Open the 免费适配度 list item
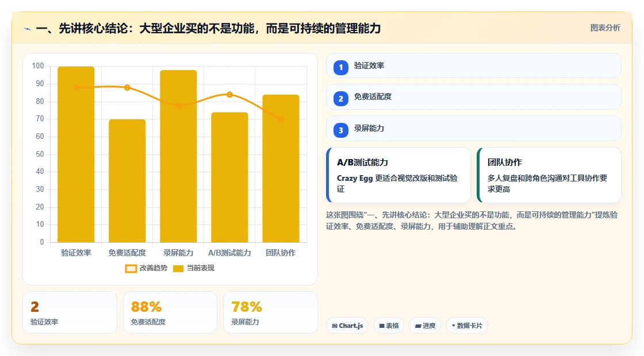This screenshot has width=644, height=356. (x=474, y=97)
